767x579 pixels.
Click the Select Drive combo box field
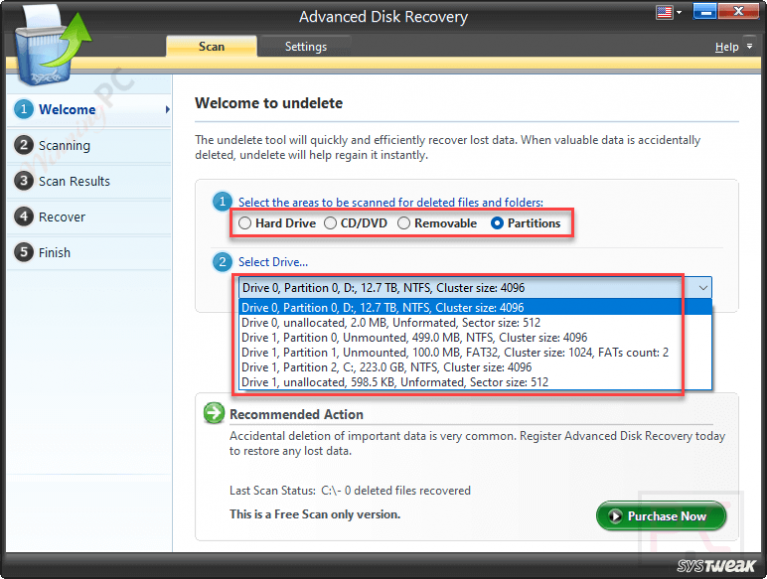474,288
